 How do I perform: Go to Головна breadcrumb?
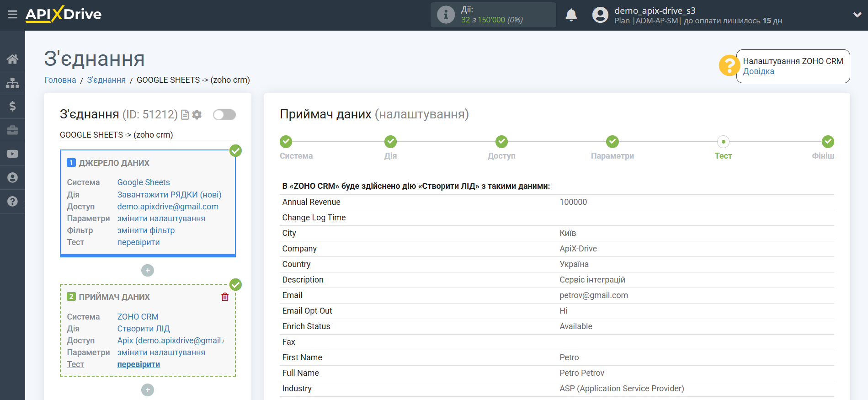click(x=60, y=80)
